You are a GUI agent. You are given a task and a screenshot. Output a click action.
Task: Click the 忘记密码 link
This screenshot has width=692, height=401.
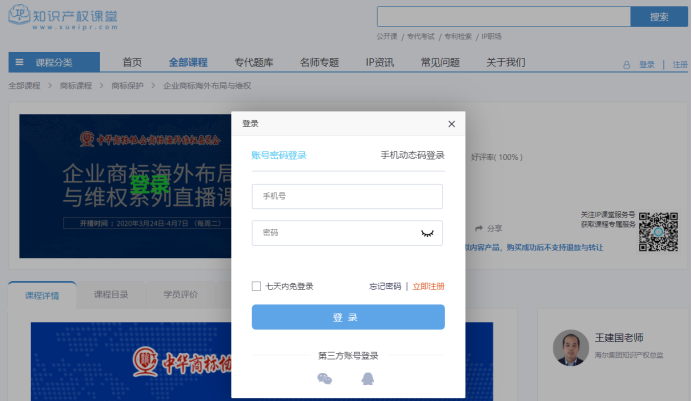[384, 286]
